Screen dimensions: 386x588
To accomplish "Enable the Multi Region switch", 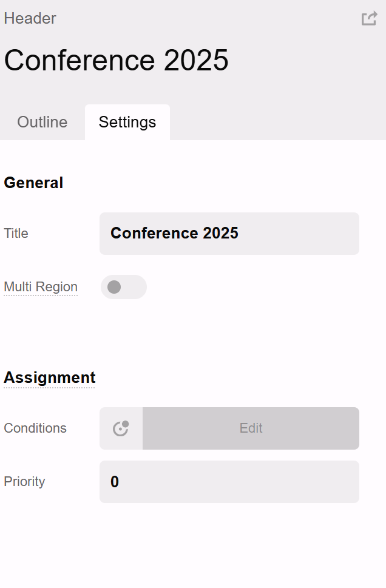I will coord(124,287).
